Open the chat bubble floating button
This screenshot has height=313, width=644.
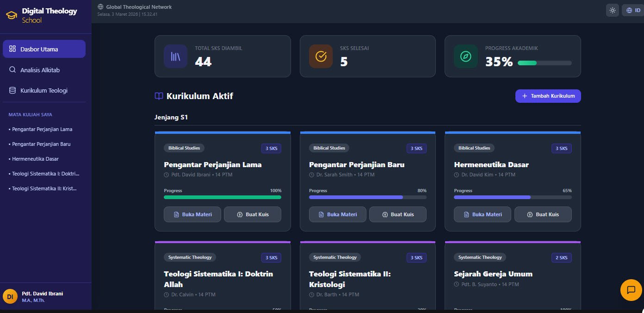(x=631, y=290)
